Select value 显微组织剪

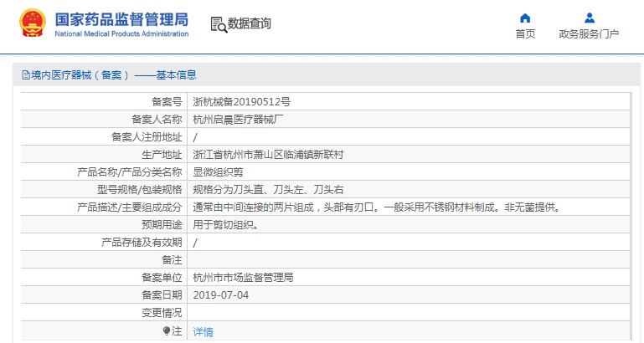[218, 171]
